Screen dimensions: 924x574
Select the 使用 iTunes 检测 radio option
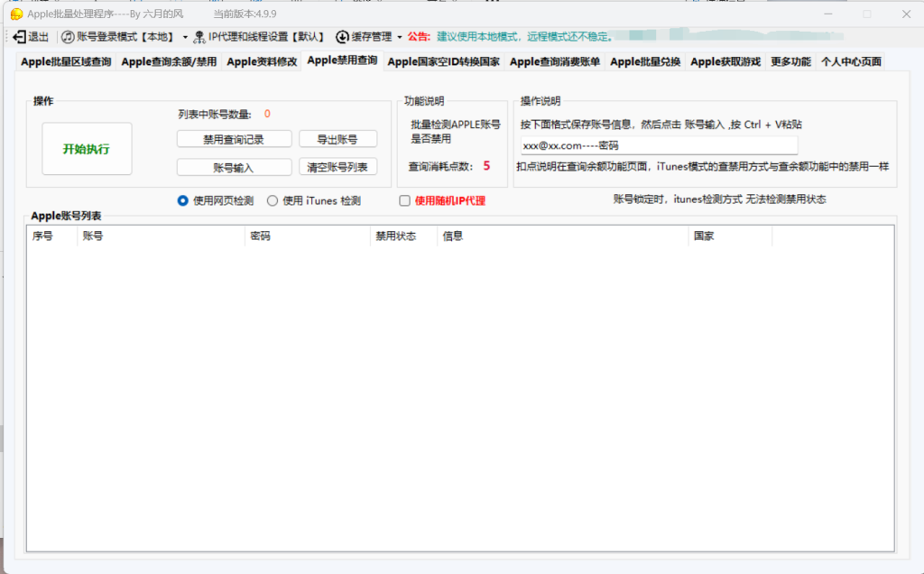click(x=273, y=200)
